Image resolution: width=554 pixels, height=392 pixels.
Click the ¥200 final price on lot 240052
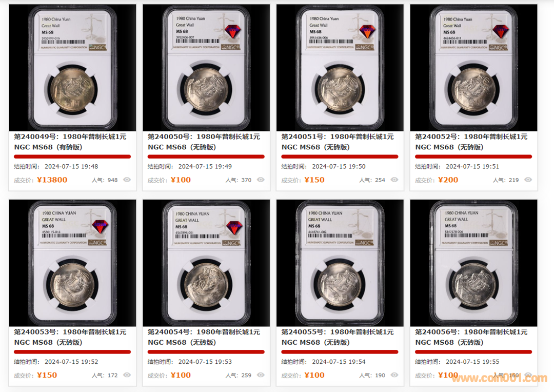448,180
